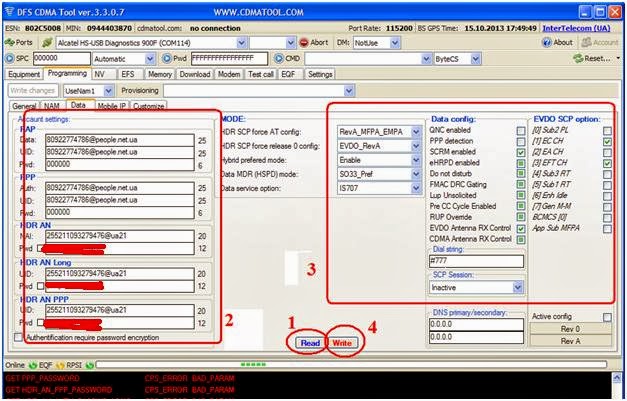
Task: Click the SPC send icon
Action: [x=10, y=58]
